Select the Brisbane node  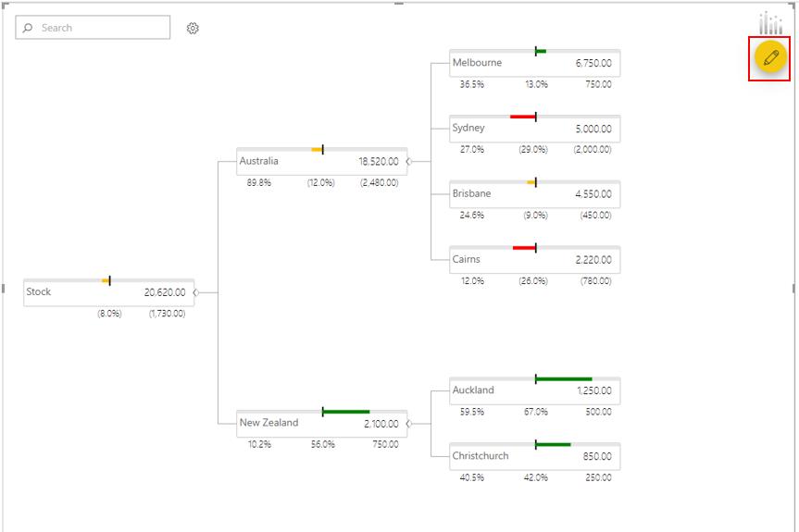click(534, 194)
